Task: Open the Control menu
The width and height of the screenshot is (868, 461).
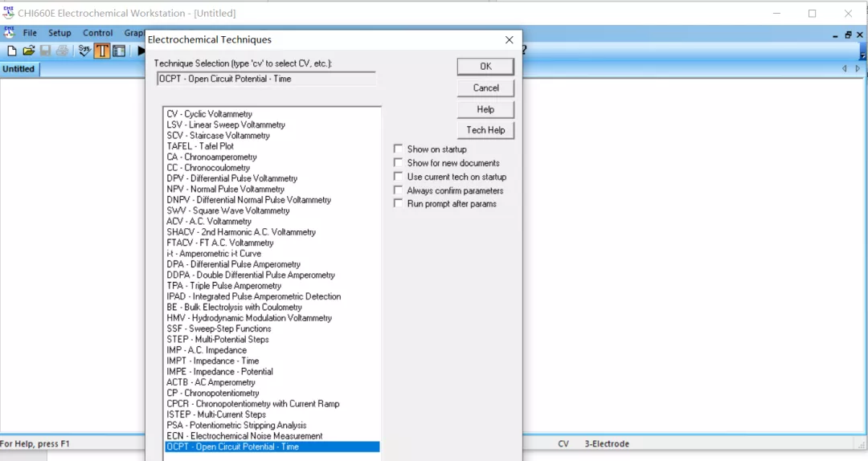Action: [x=98, y=33]
